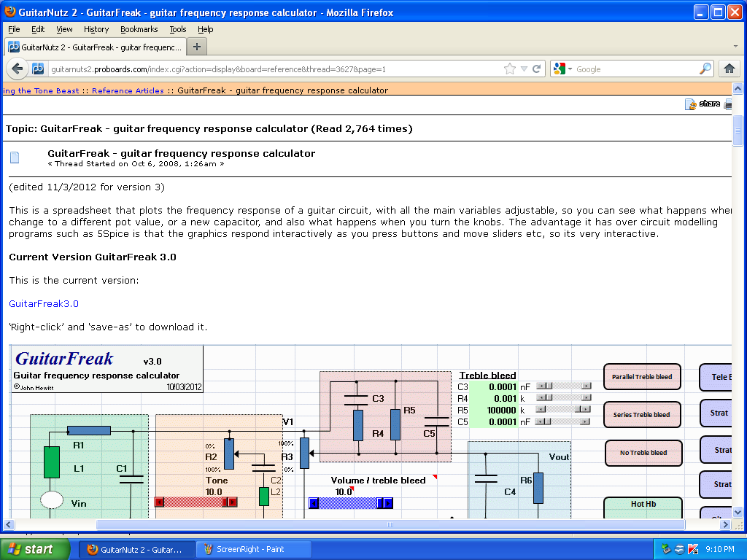The image size is (747, 560).
Task: Click "Thread Started on Oct 6, 2008, 1:26am" text
Action: click(x=136, y=164)
